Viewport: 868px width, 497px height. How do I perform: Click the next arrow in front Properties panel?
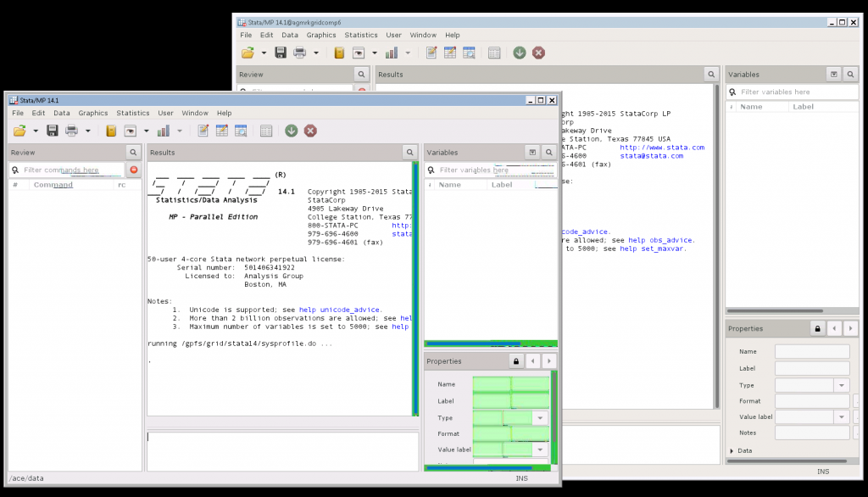tap(549, 361)
